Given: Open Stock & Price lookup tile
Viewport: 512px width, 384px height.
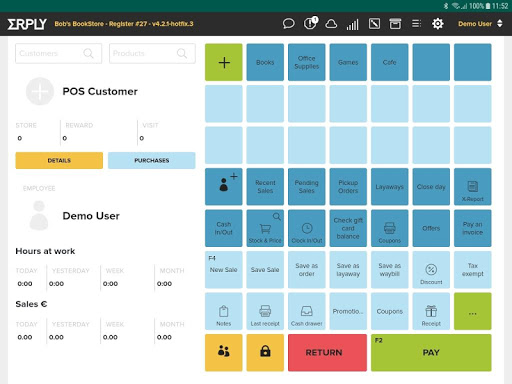Looking at the screenshot, I should (x=265, y=228).
